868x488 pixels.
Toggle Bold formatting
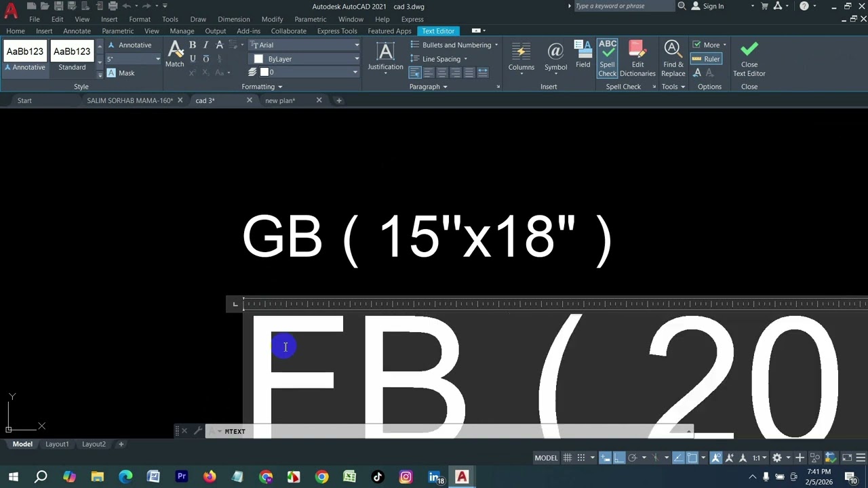tap(193, 45)
